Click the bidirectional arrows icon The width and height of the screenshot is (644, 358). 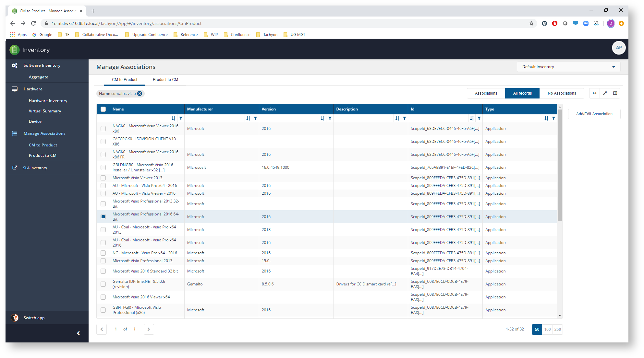point(595,93)
